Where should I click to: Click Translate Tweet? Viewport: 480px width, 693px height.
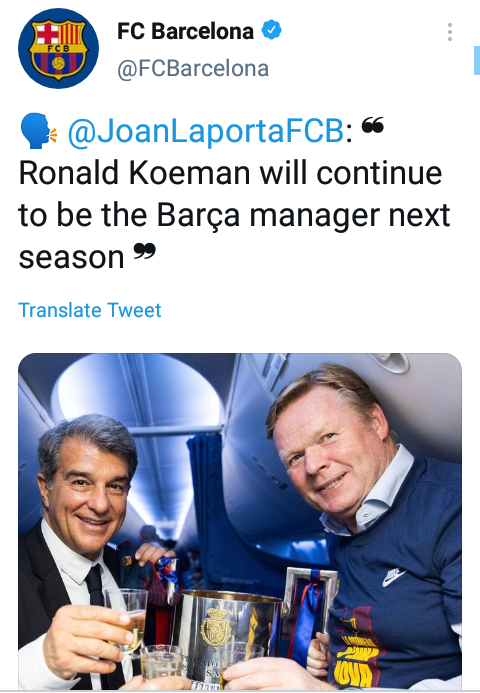click(90, 310)
